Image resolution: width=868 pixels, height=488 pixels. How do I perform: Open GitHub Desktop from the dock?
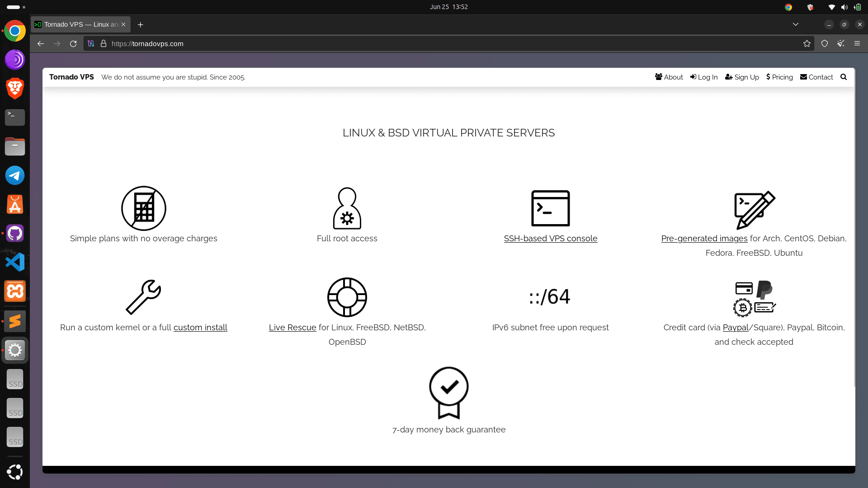click(15, 233)
